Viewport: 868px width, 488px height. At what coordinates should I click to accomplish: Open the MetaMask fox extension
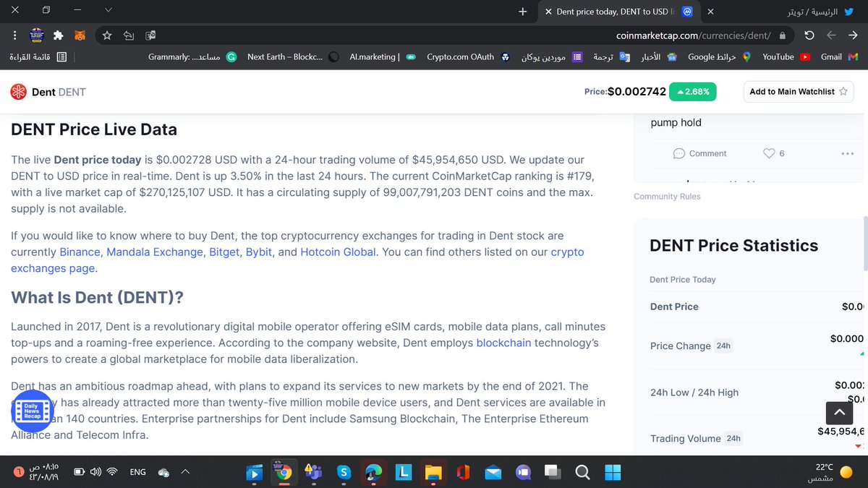point(82,35)
